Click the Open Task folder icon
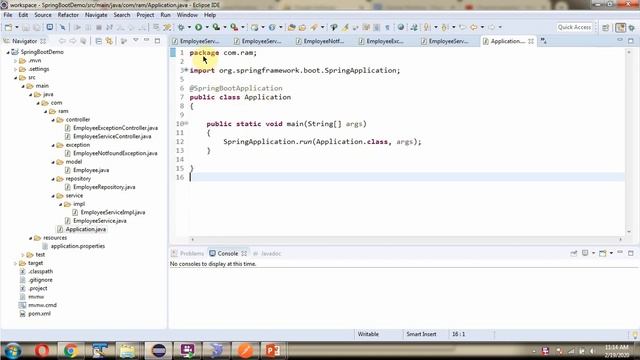This screenshot has width=640, height=360. pyautogui.click(x=302, y=27)
